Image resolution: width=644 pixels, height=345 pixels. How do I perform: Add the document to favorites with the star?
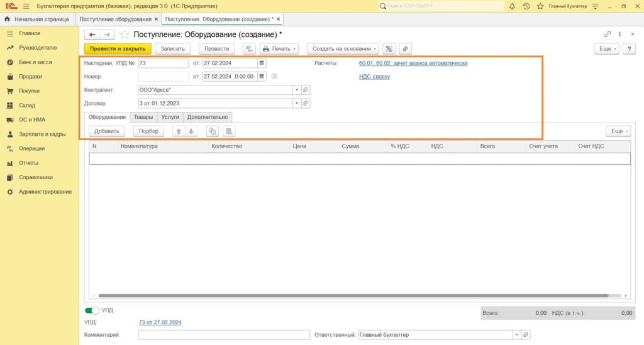click(x=125, y=34)
